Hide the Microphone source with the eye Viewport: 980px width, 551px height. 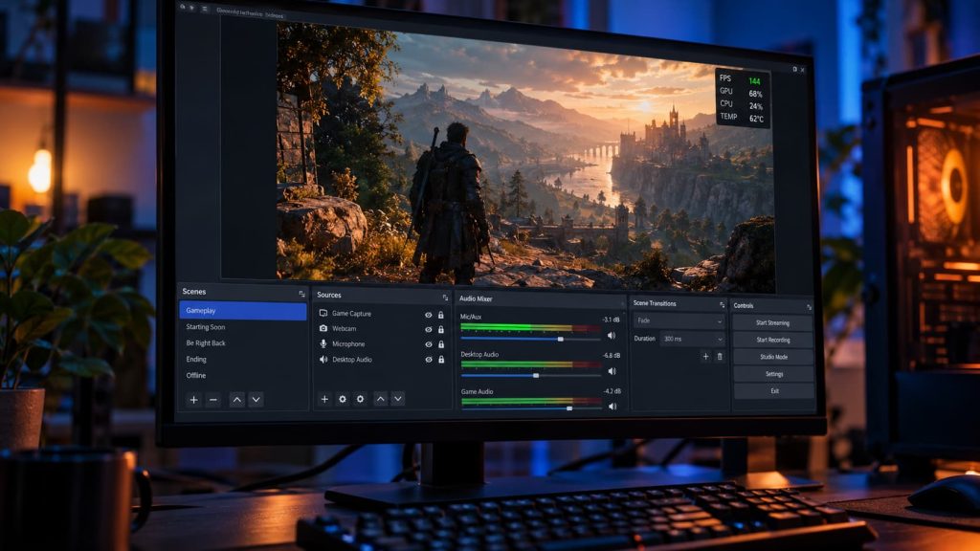pyautogui.click(x=428, y=344)
